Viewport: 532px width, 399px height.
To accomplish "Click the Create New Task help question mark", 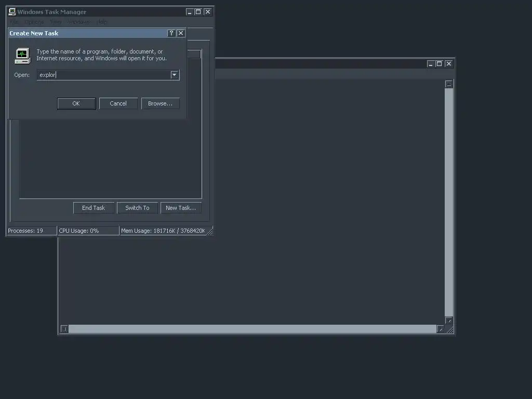I will [x=171, y=33].
